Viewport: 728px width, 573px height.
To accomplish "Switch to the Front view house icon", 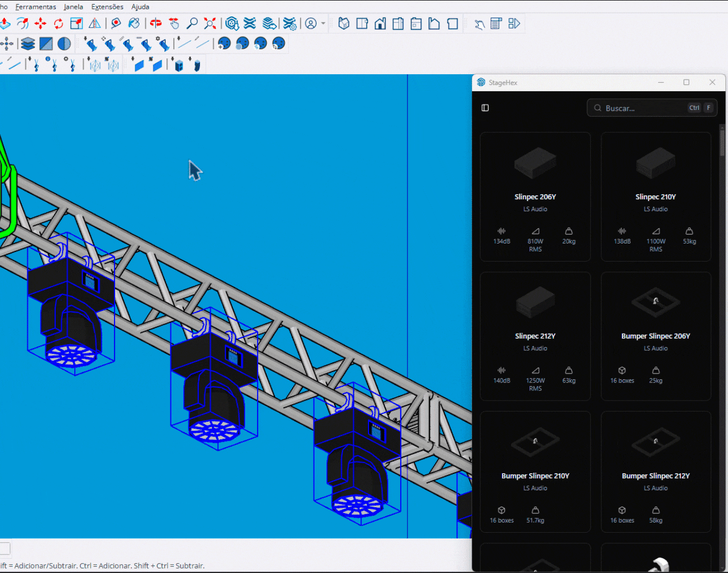I will (380, 23).
